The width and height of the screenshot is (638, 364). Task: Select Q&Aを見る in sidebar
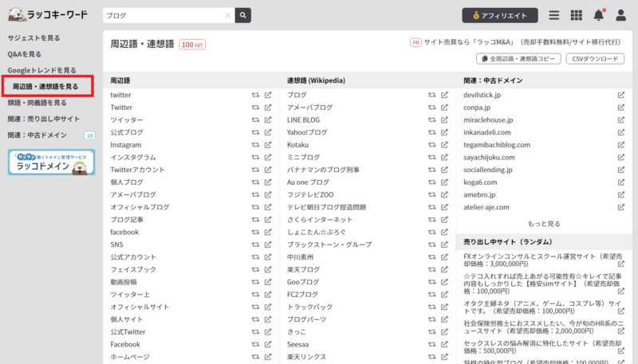point(25,54)
